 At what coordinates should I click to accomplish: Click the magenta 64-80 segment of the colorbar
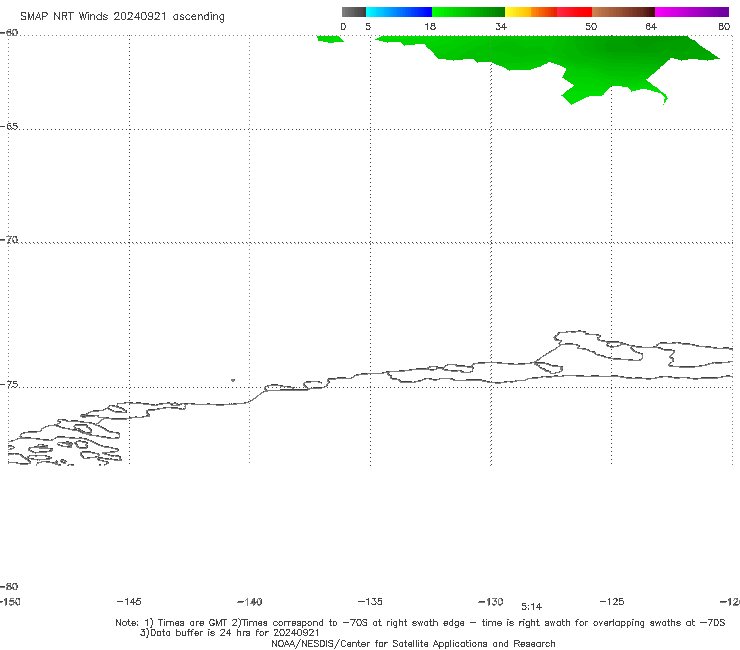[692, 12]
